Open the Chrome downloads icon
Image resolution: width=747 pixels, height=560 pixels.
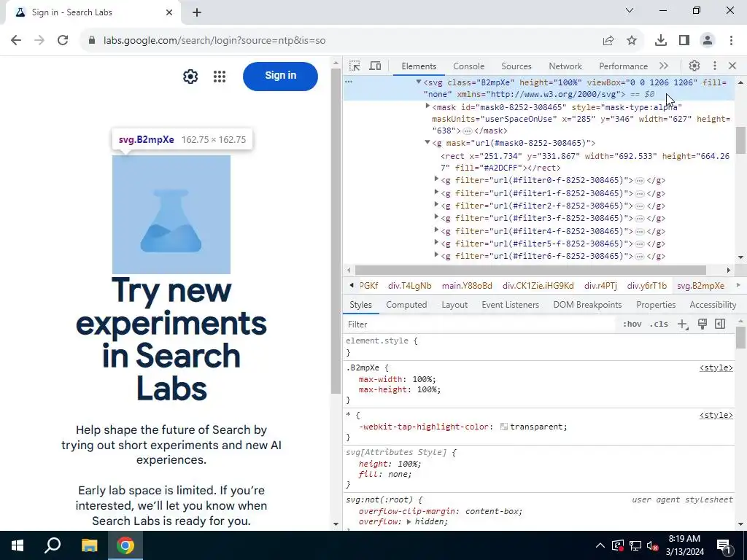pos(661,41)
